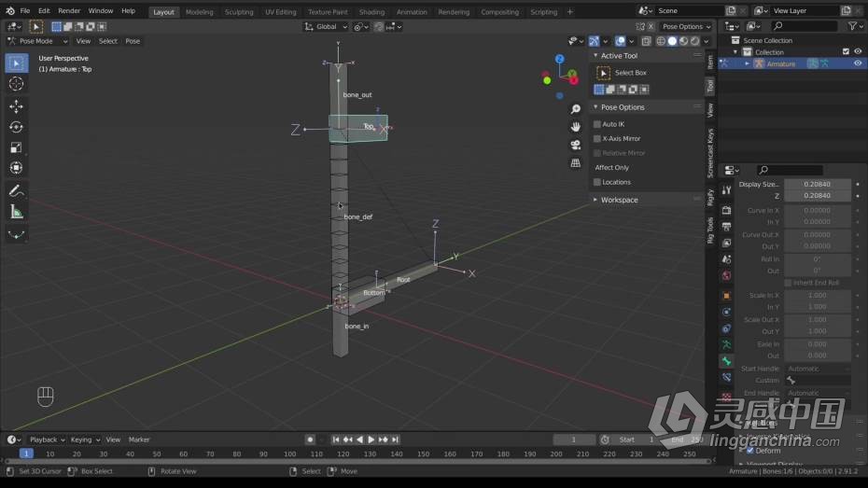
Task: Open Object properties orange square tab
Action: [727, 296]
